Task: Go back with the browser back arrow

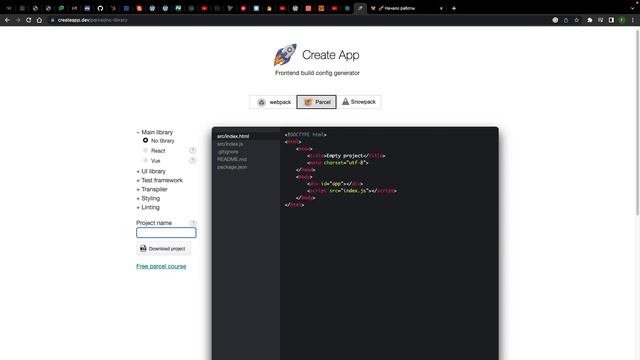Action: tap(7, 20)
